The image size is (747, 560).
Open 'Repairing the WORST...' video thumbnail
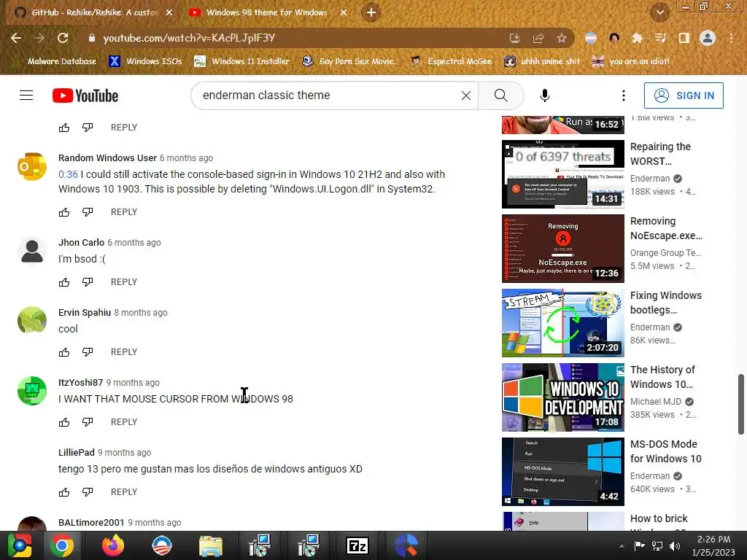coord(562,174)
